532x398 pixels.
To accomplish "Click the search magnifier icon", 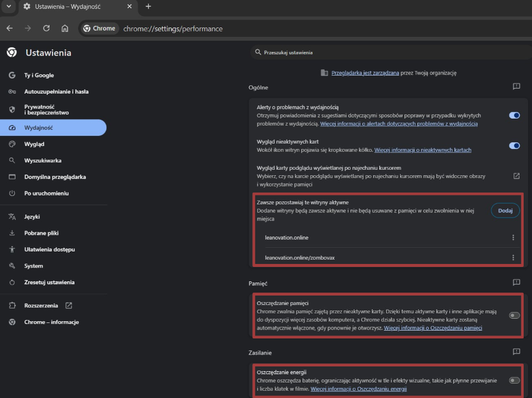I will (258, 52).
